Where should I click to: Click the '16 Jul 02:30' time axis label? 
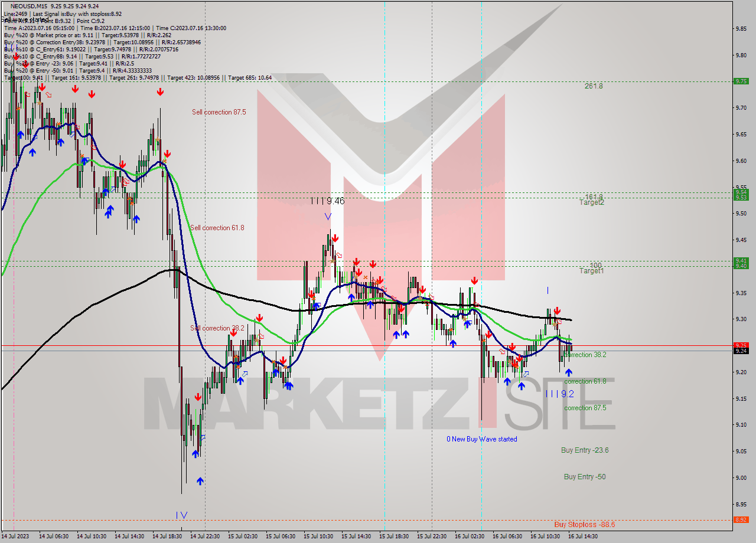[470, 537]
